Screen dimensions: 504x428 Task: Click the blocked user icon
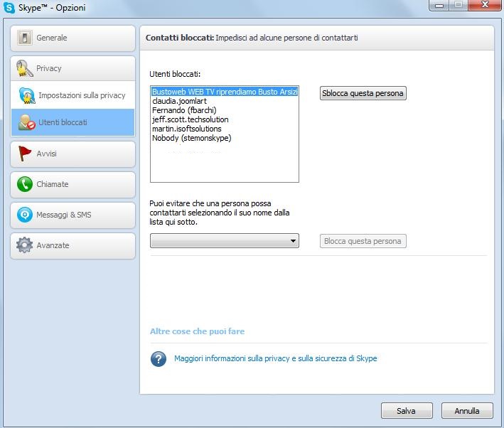(x=27, y=122)
